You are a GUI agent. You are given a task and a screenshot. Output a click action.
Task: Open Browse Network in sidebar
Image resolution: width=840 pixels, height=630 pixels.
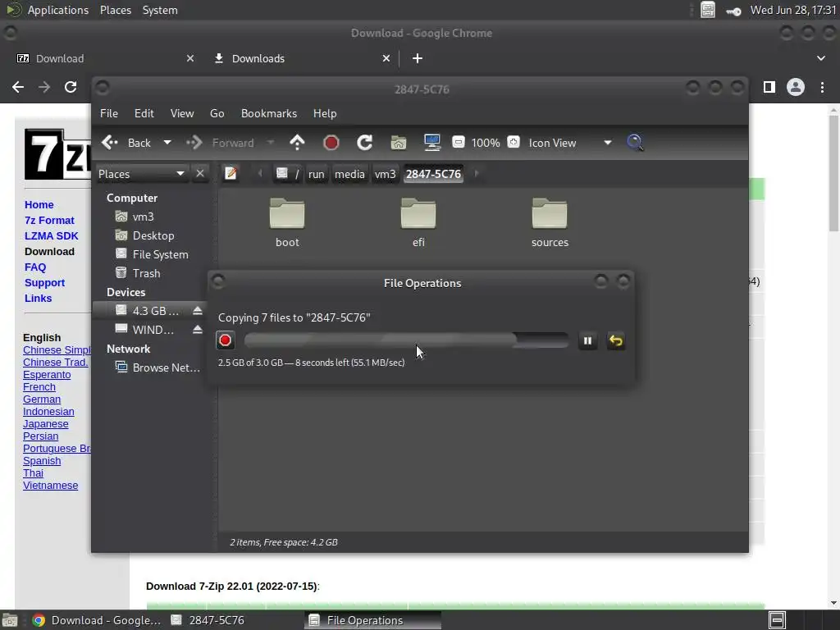click(x=166, y=367)
